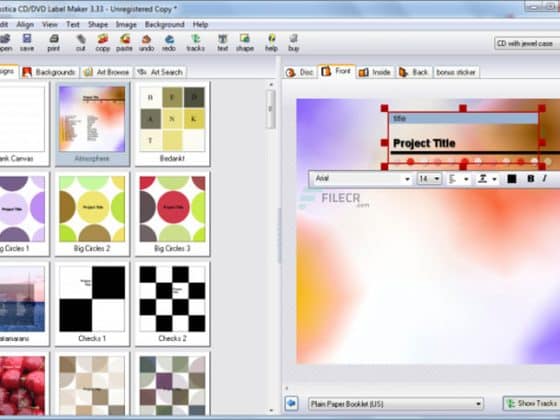Click scroll up arrow of designs list
Screen dimensions: 560x420
point(271,85)
